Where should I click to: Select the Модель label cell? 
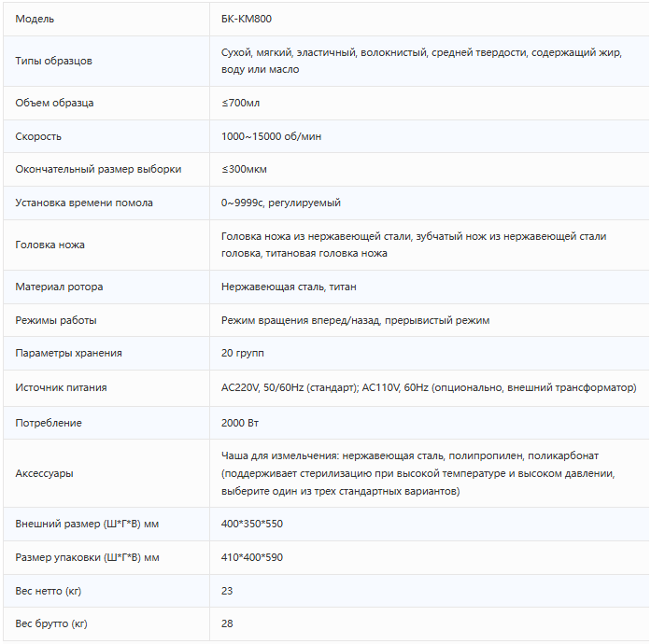click(35, 19)
